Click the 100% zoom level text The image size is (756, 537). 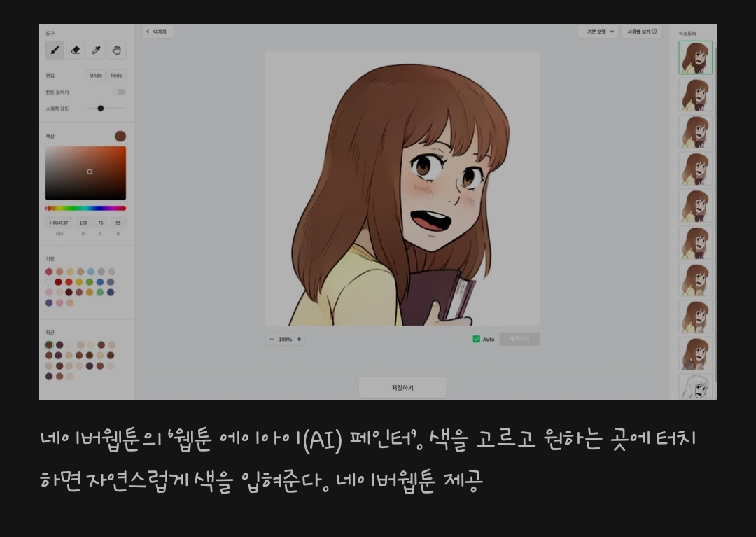tap(286, 340)
